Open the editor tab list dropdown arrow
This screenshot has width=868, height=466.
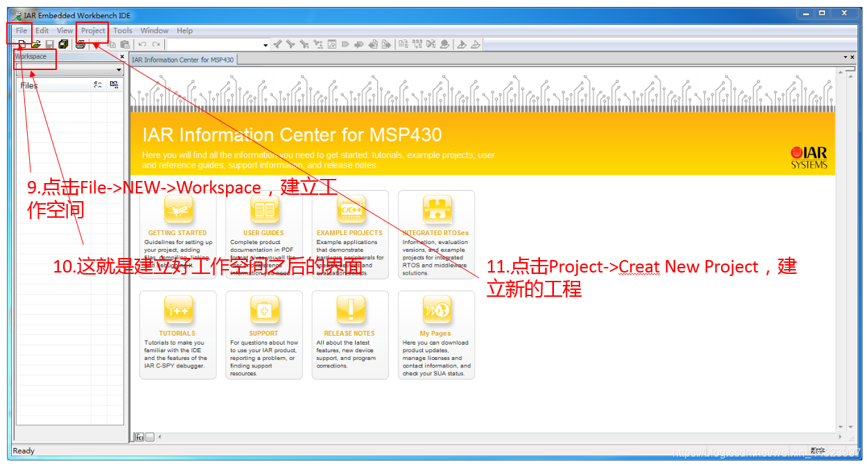(x=844, y=58)
